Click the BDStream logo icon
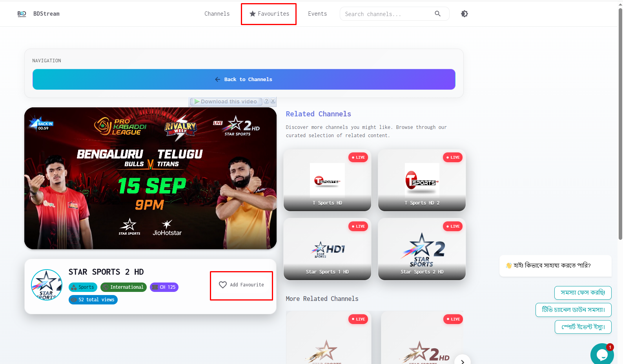The width and height of the screenshot is (623, 364). [x=22, y=14]
